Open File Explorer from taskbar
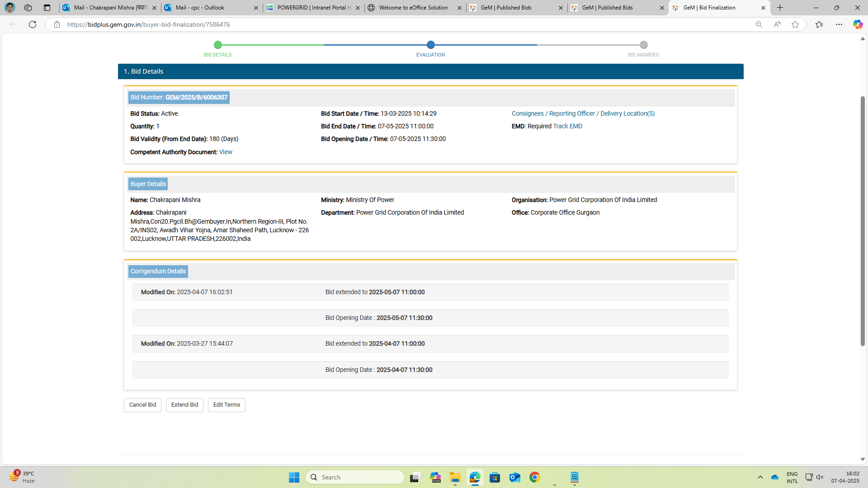868x488 pixels. pyautogui.click(x=455, y=477)
